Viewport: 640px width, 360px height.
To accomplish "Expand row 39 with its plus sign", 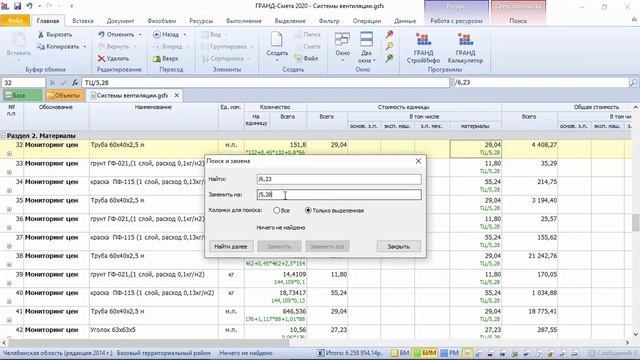I will click(9, 283).
